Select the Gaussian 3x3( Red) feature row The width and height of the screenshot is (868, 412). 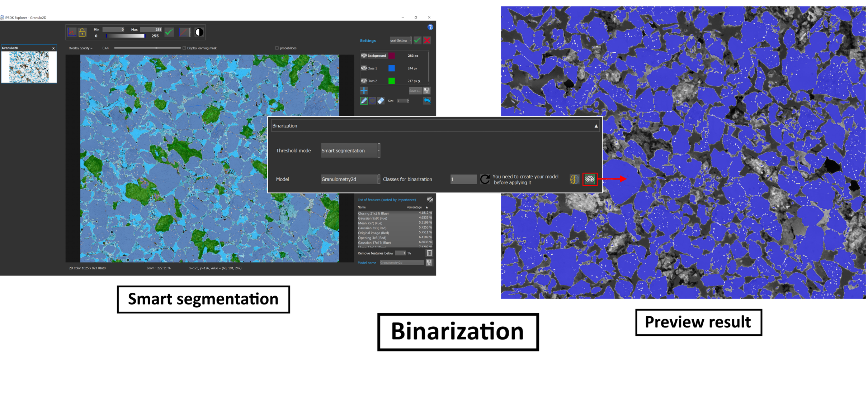point(395,228)
